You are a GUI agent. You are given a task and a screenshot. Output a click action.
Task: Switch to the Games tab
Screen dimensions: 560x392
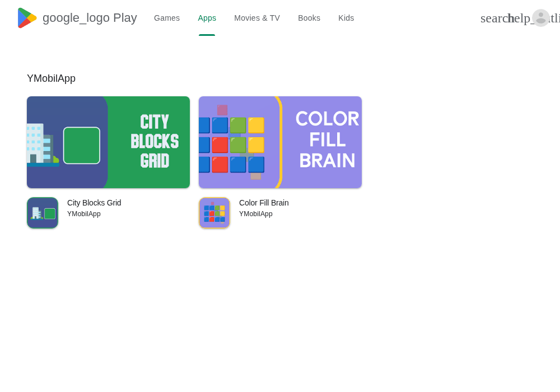[167, 18]
